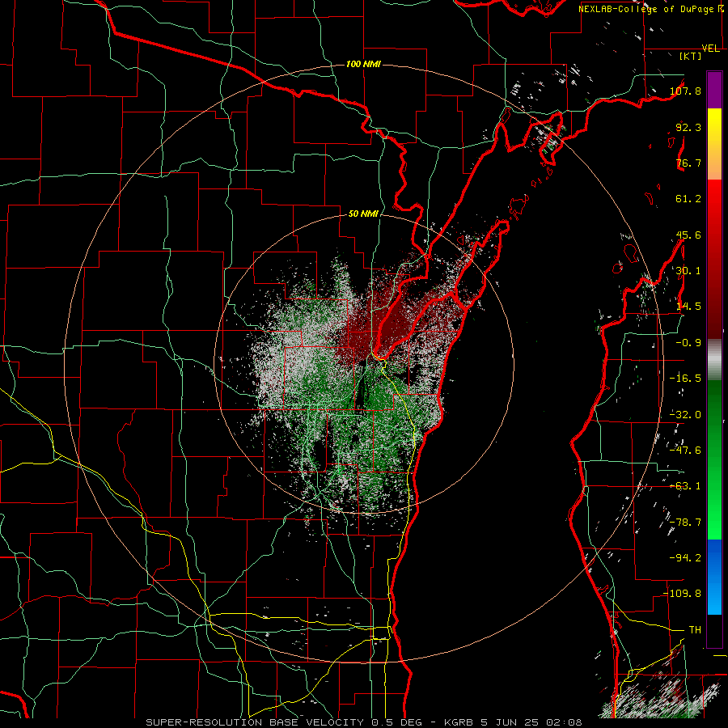Click the "5 JUN 25" date in the caption

pyautogui.click(x=510, y=722)
